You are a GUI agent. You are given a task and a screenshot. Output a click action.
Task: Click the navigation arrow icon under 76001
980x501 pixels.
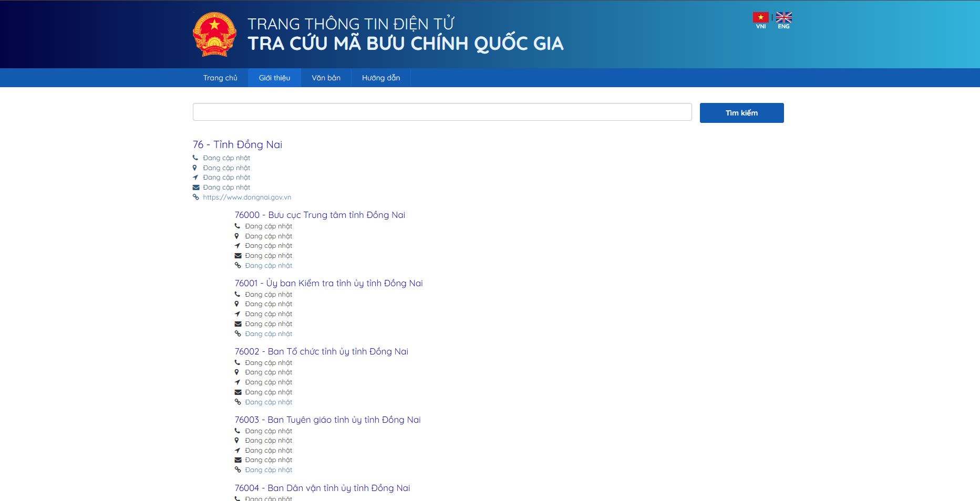(x=239, y=314)
